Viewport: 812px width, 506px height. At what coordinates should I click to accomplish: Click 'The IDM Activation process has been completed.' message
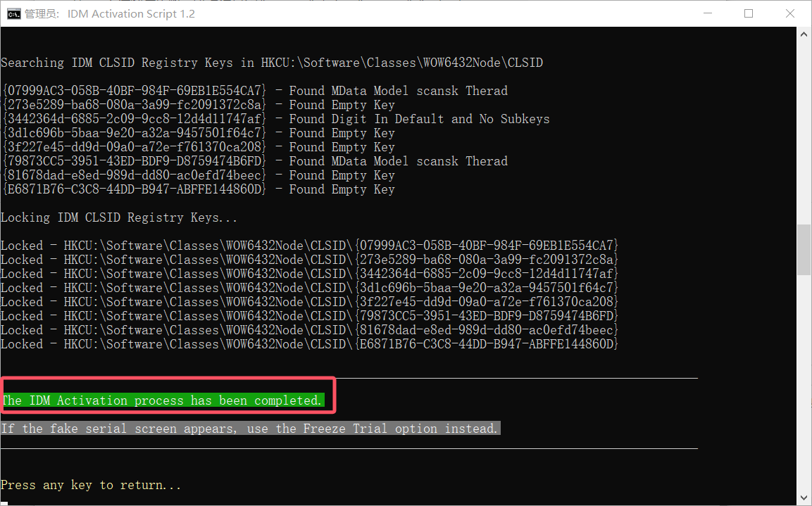pos(163,400)
